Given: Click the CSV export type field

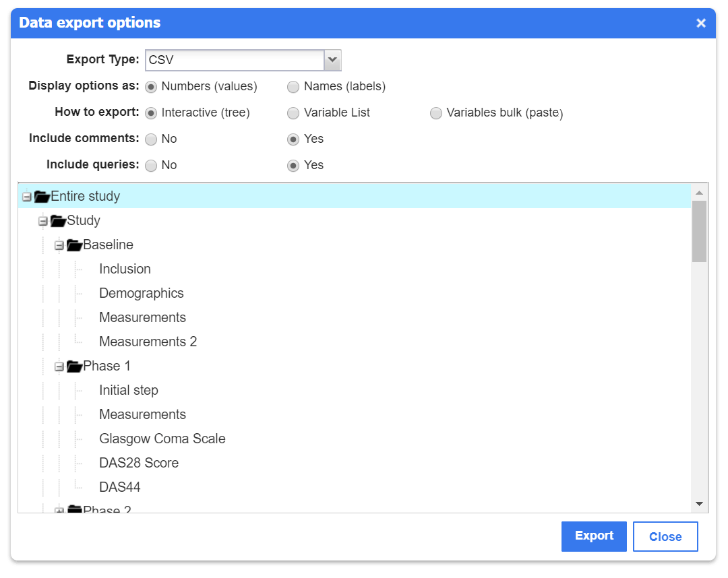Looking at the screenshot, I should pyautogui.click(x=235, y=61).
